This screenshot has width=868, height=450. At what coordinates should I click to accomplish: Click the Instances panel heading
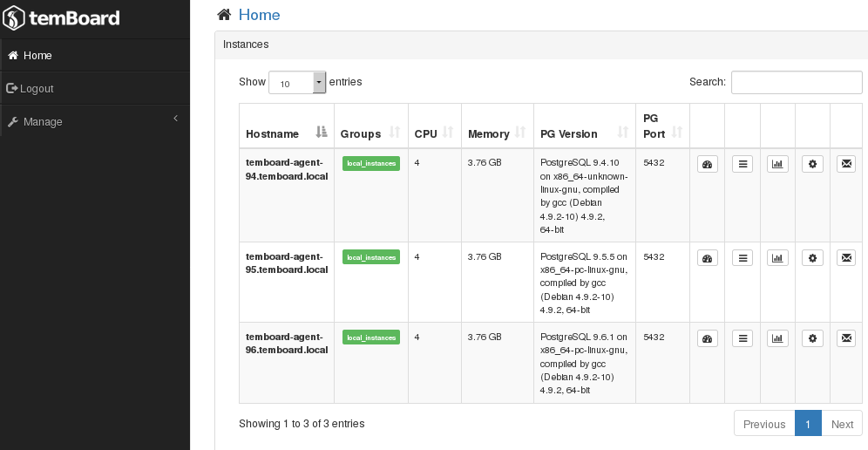(x=246, y=44)
